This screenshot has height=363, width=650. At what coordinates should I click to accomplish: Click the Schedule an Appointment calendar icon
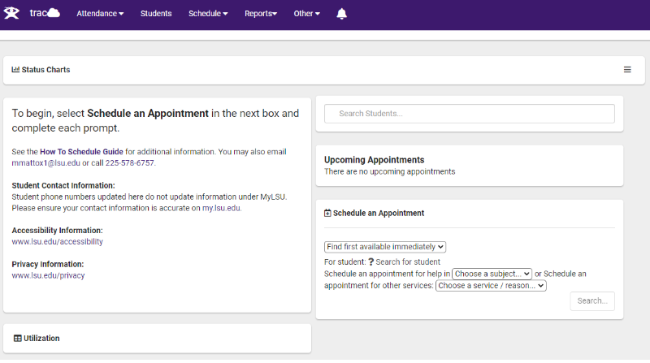pos(327,213)
